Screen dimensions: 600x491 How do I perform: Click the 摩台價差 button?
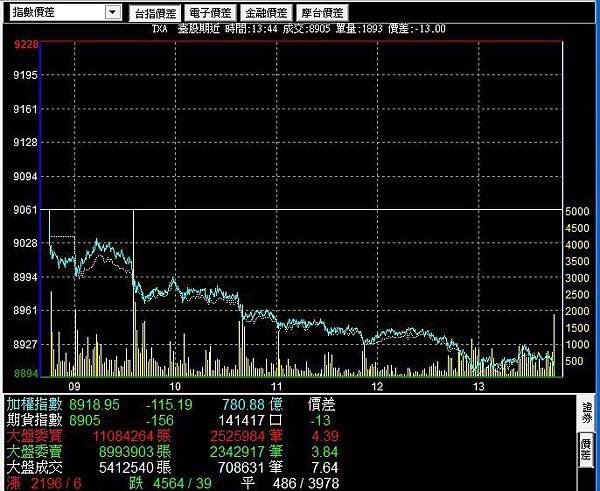322,13
